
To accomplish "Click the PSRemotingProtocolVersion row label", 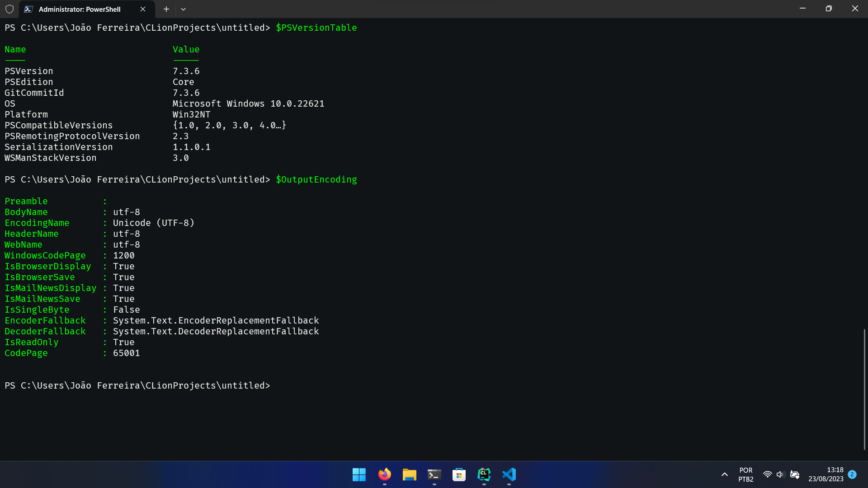I will pos(72,136).
